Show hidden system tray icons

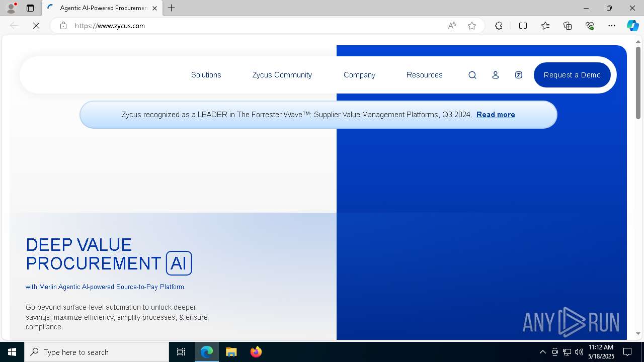[x=542, y=352]
